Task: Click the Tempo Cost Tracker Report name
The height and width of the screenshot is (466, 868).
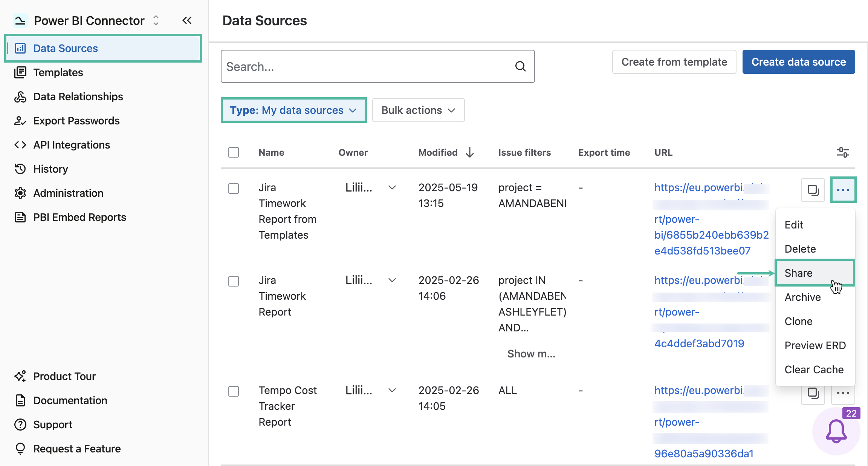Action: pos(288,406)
